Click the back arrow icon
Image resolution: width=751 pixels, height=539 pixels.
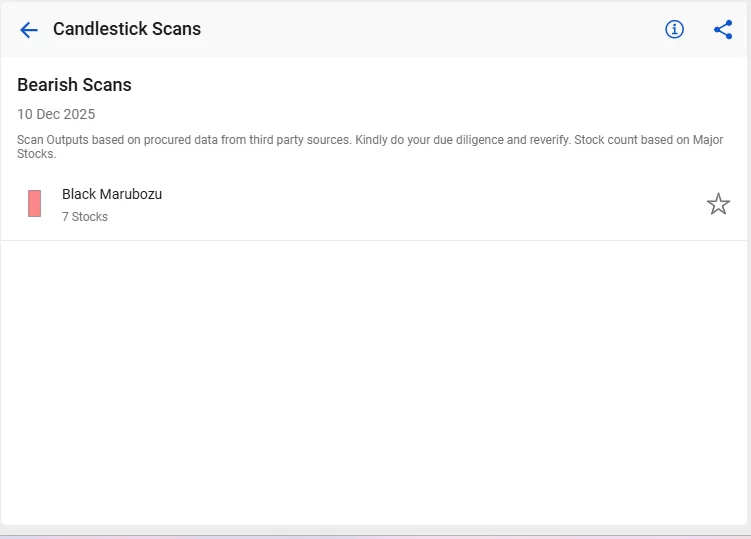click(x=29, y=30)
